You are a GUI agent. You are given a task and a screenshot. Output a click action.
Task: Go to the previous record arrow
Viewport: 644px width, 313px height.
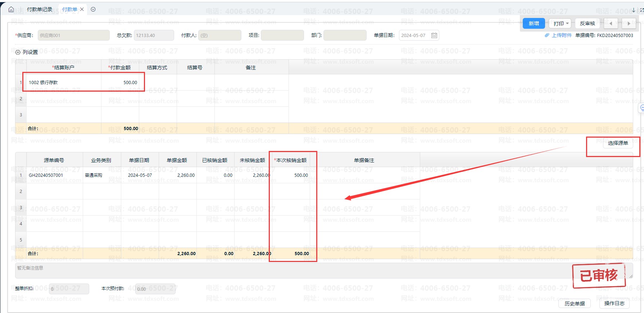[x=611, y=23]
